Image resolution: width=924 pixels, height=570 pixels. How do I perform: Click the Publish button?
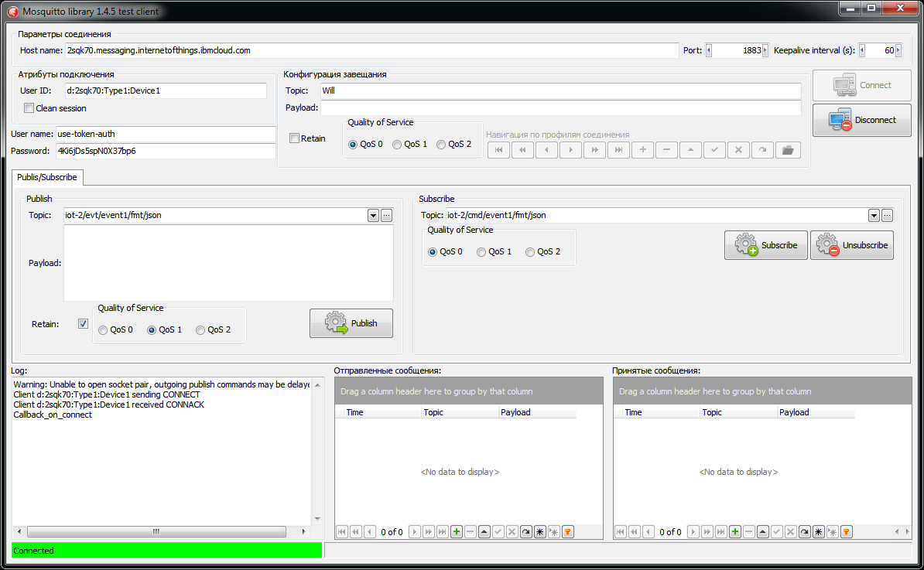pos(351,323)
